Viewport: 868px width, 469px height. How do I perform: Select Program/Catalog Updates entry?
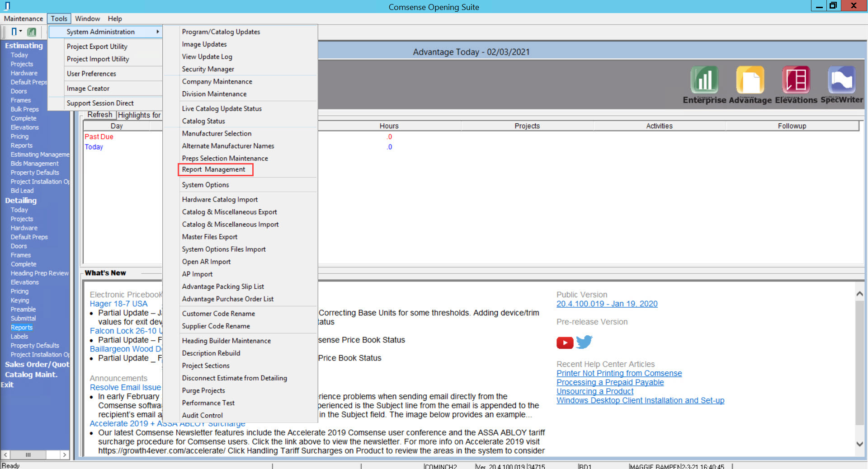(x=221, y=32)
